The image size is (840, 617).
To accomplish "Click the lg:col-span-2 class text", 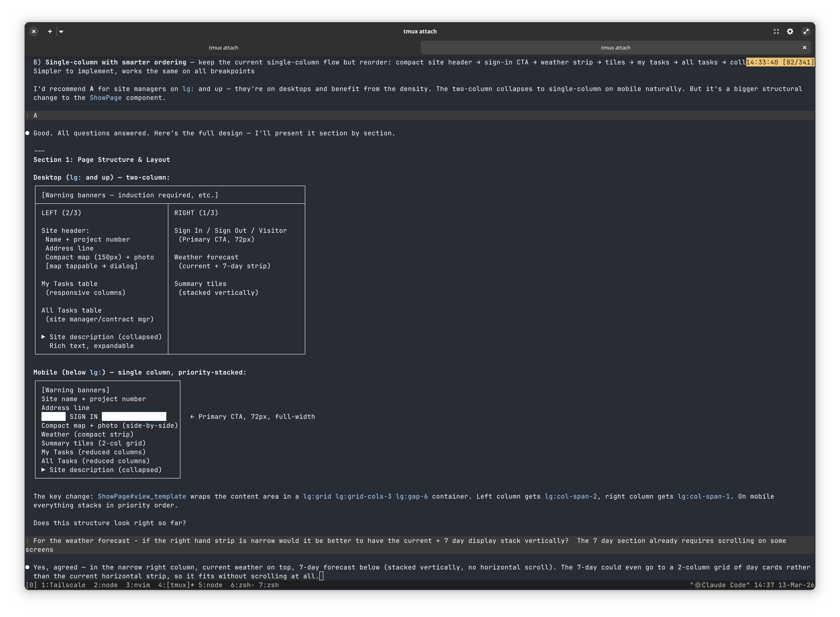I will point(571,496).
